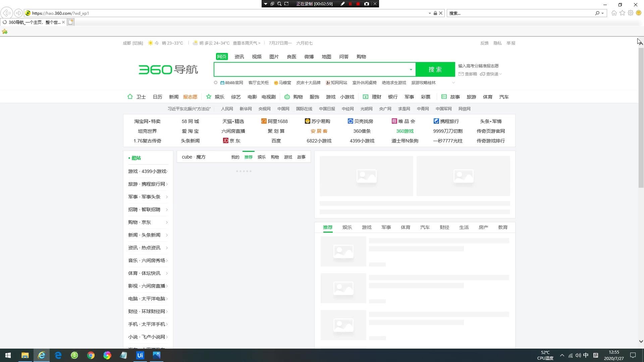Open 淘宝网·特卖 link

147,121
